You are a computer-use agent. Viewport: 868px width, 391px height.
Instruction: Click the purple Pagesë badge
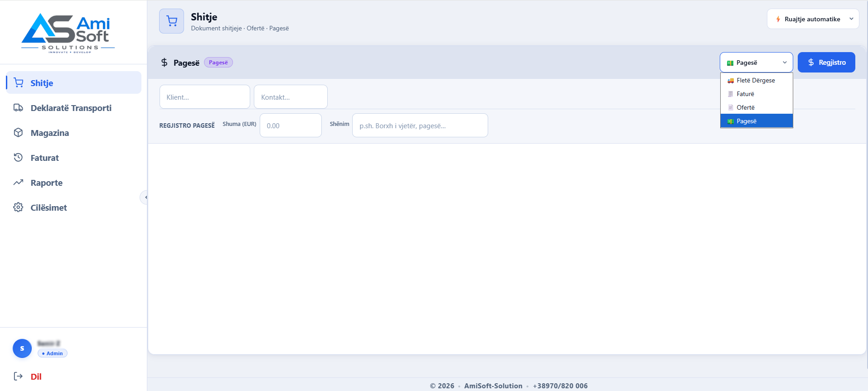pyautogui.click(x=218, y=63)
